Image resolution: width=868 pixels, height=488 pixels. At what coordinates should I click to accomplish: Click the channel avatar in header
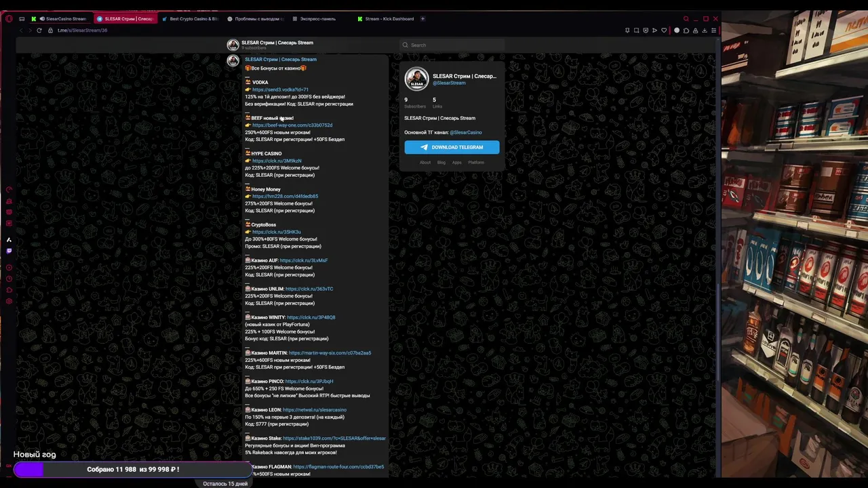[233, 45]
